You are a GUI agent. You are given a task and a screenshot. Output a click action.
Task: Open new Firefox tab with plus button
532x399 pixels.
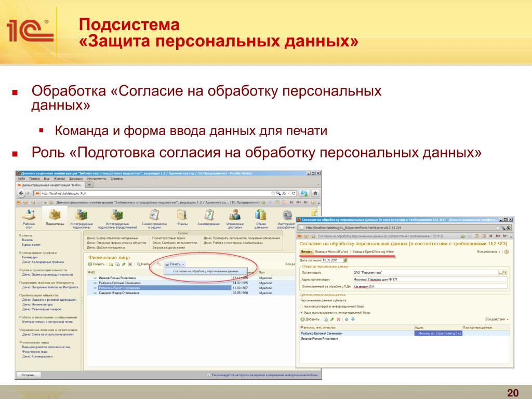tap(89, 185)
